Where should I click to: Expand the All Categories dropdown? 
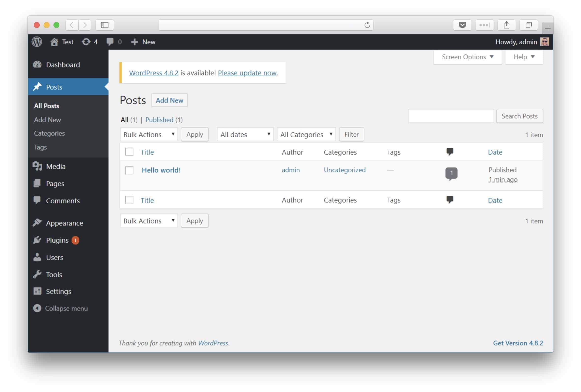306,134
